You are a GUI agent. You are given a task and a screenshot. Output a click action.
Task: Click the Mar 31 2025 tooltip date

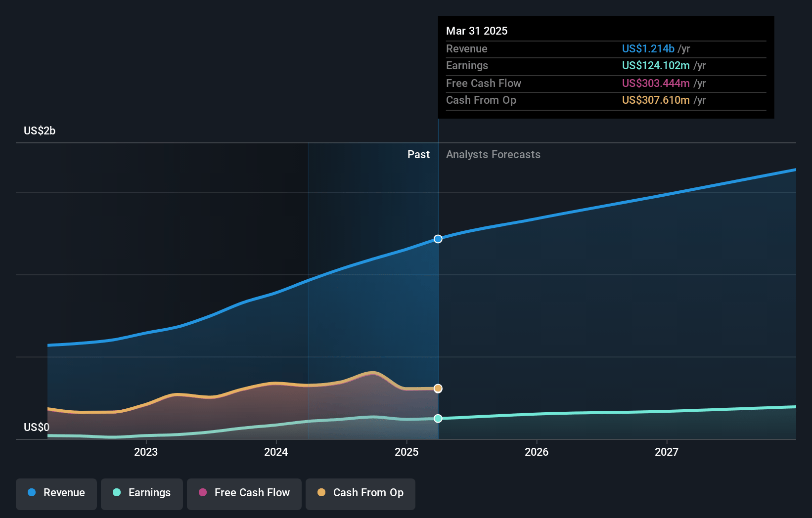477,31
